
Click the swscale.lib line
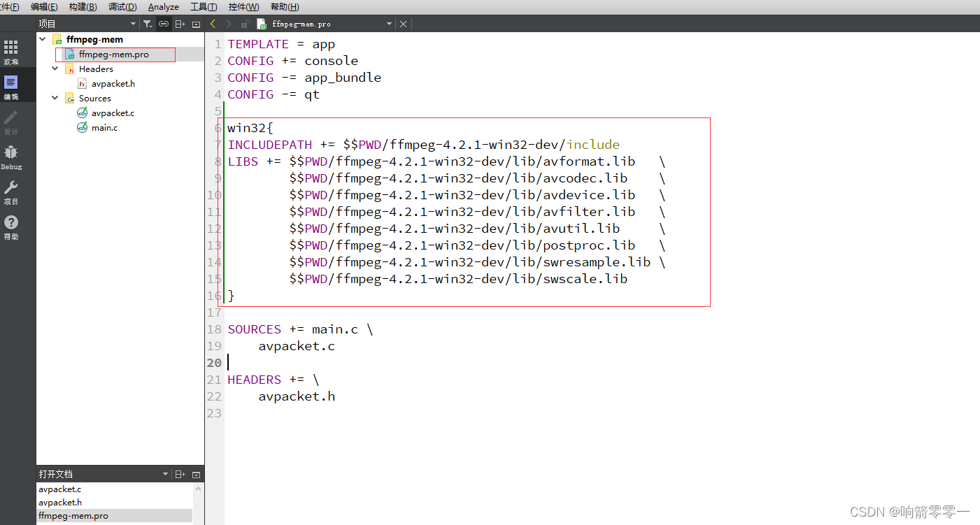tap(458, 279)
